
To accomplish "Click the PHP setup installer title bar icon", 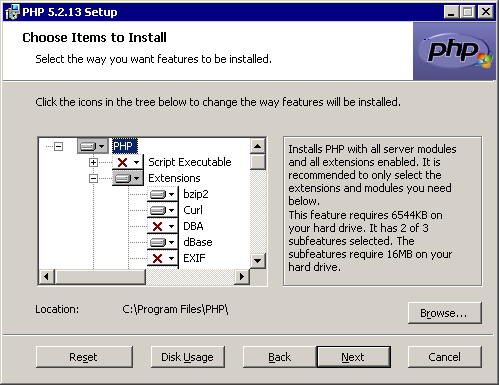I will (12, 12).
